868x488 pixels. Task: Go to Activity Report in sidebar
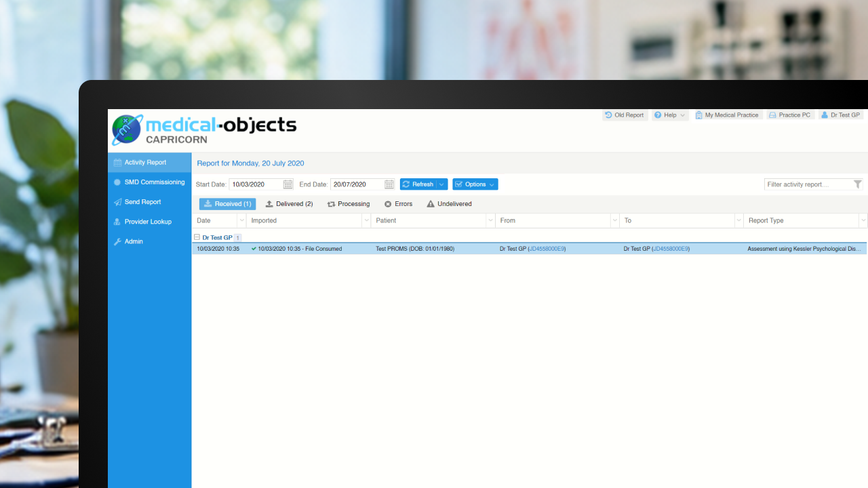[150, 163]
